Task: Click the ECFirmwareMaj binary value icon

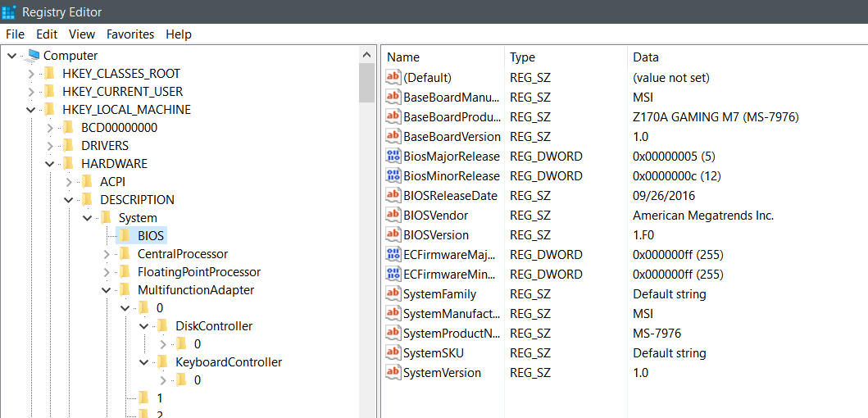Action: [393, 255]
